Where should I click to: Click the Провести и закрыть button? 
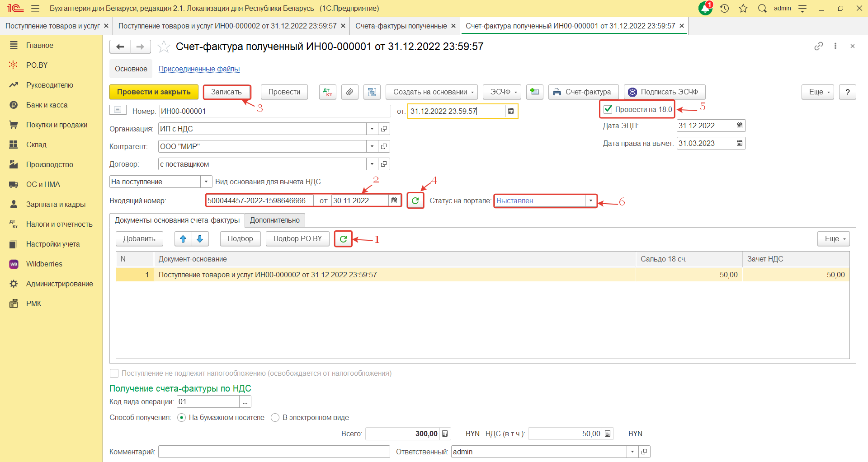(154, 92)
